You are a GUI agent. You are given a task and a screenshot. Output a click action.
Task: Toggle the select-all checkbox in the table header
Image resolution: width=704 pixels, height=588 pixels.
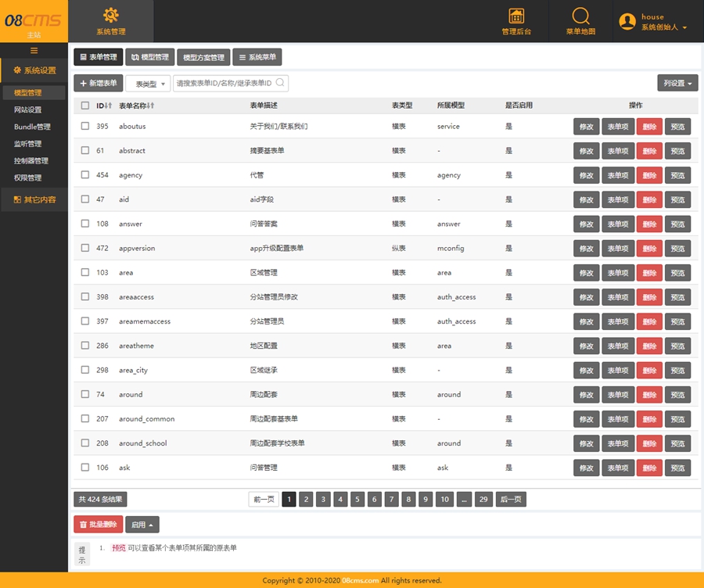[86, 106]
